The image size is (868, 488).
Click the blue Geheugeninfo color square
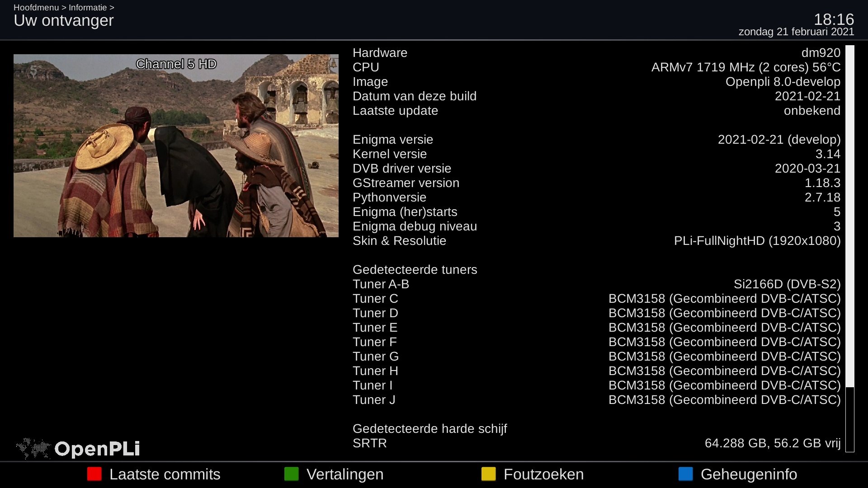[686, 474]
